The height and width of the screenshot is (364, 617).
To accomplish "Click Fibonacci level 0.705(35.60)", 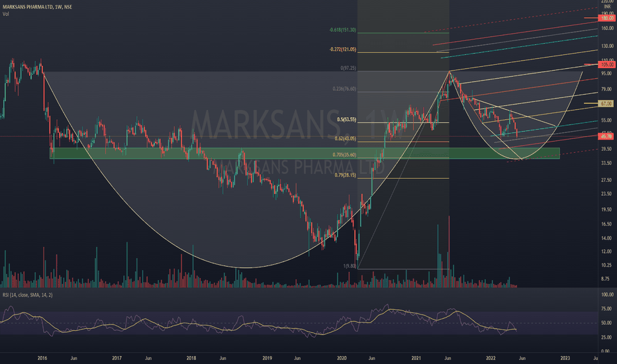I will tap(344, 155).
